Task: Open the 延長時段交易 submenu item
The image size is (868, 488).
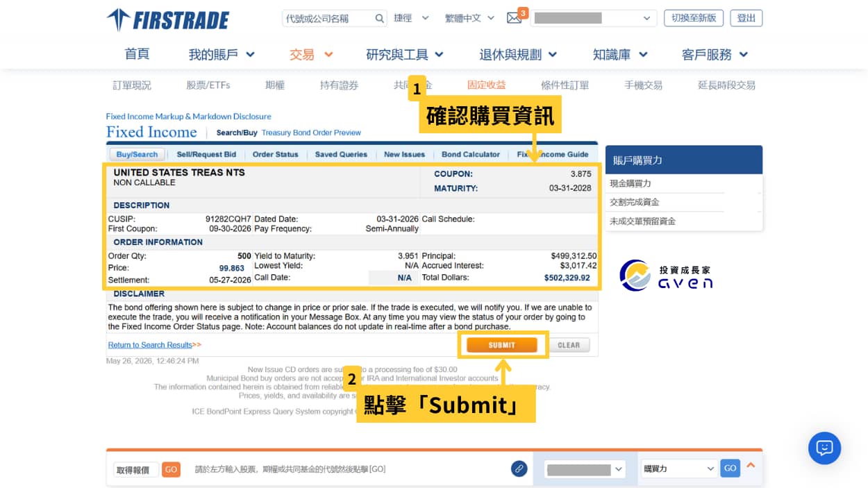Action: click(726, 85)
